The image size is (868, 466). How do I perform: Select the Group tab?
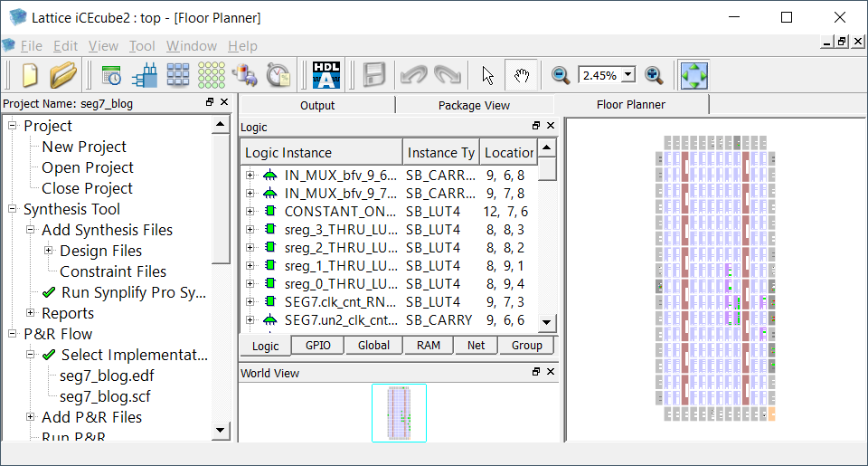[x=526, y=346]
